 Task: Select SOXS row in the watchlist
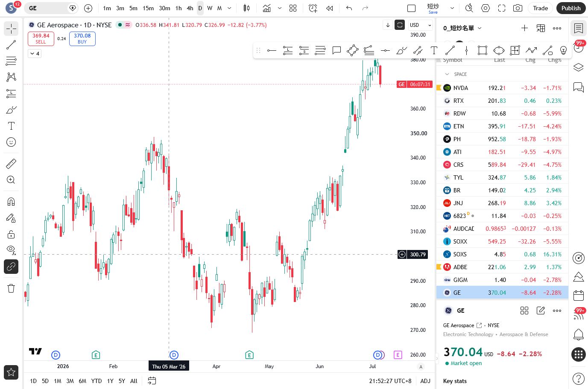[x=502, y=254]
